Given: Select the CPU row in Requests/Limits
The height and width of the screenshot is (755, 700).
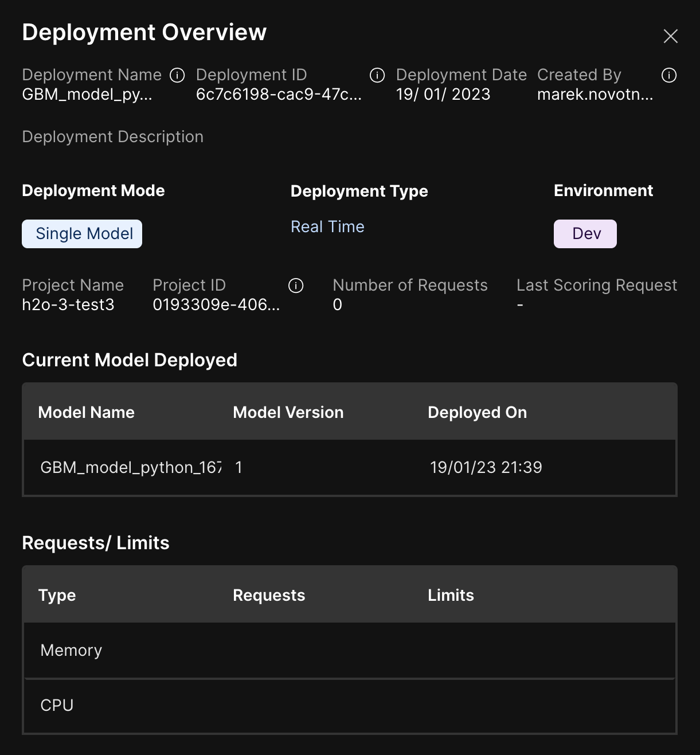Looking at the screenshot, I should coord(349,706).
